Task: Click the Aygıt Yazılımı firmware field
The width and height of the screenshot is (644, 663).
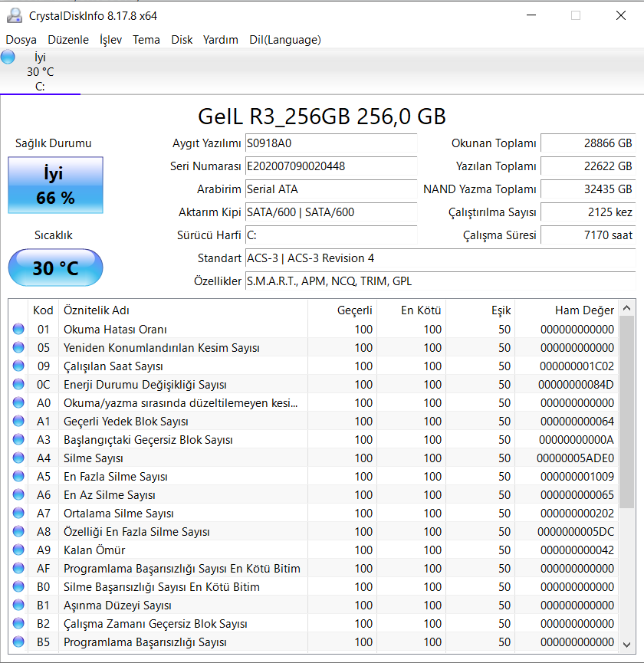Action: (x=330, y=143)
